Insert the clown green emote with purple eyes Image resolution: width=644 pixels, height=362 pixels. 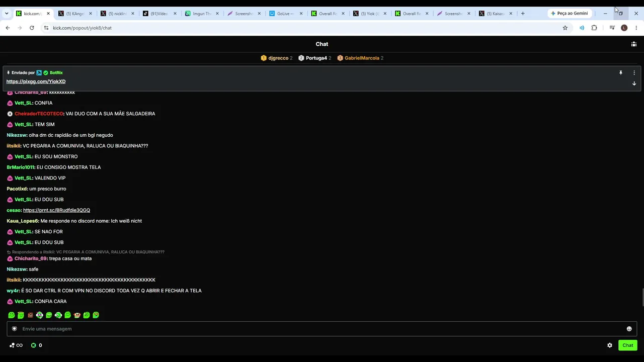[40, 315]
